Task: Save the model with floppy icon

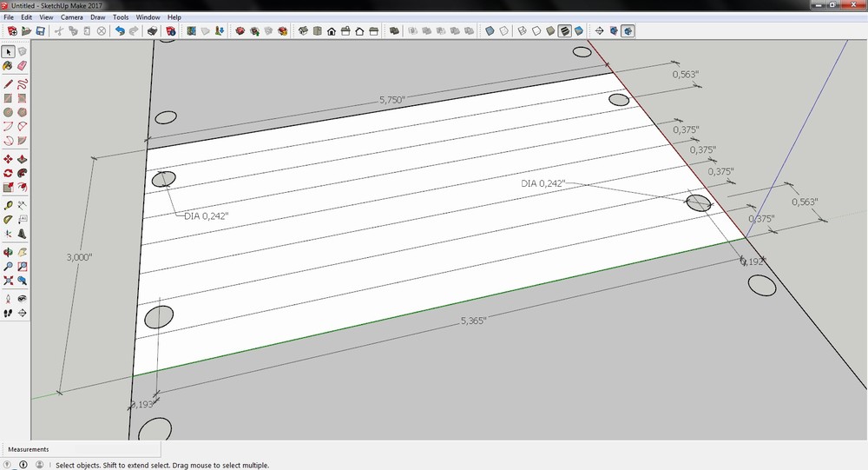Action: pos(41,31)
